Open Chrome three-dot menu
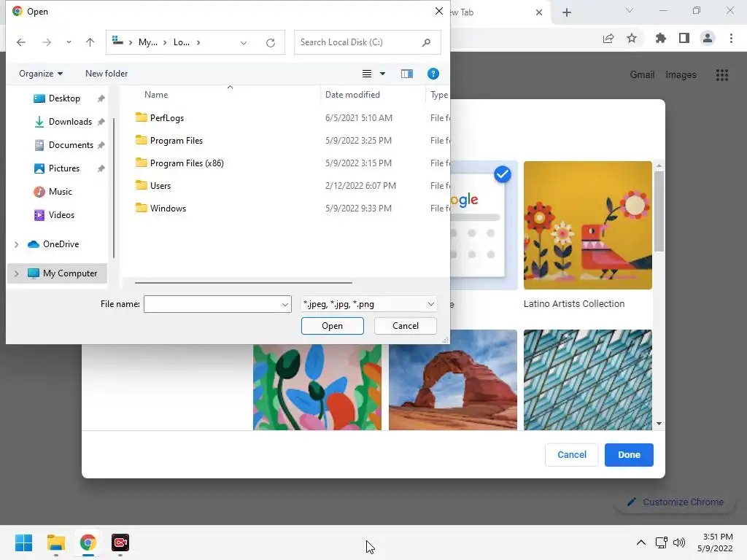This screenshot has height=560, width=747. (x=731, y=38)
